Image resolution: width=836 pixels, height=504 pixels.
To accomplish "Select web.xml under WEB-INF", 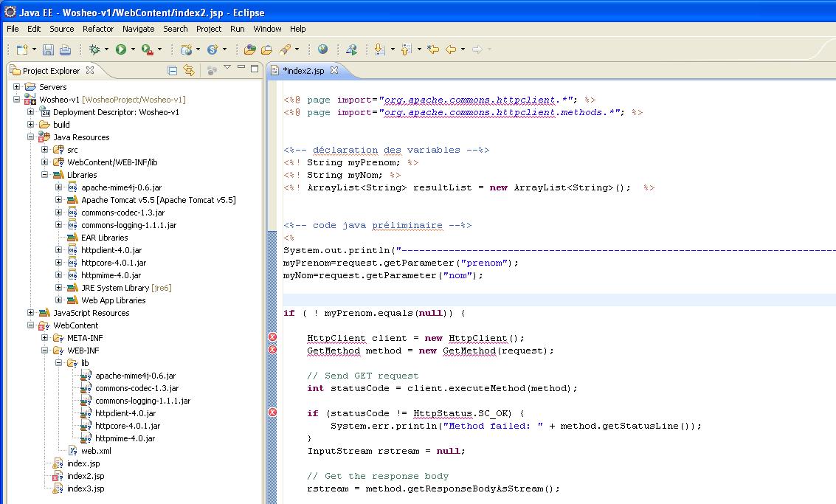I will tap(96, 451).
